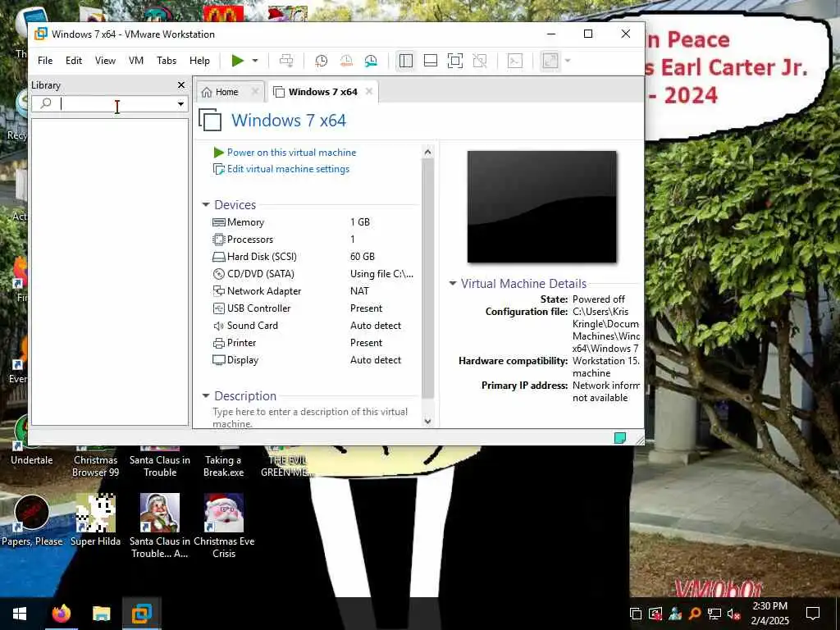Open the View menu

[x=105, y=61]
